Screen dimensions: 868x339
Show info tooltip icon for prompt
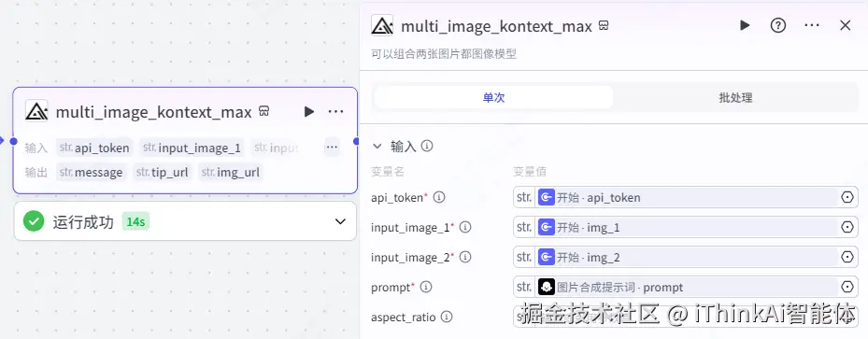coord(426,287)
